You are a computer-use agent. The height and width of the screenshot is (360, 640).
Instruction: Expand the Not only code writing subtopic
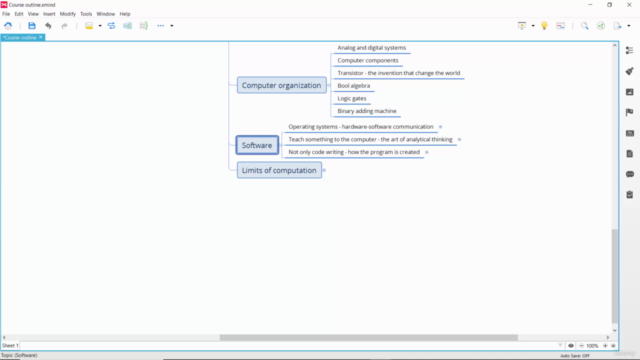pyautogui.click(x=427, y=152)
